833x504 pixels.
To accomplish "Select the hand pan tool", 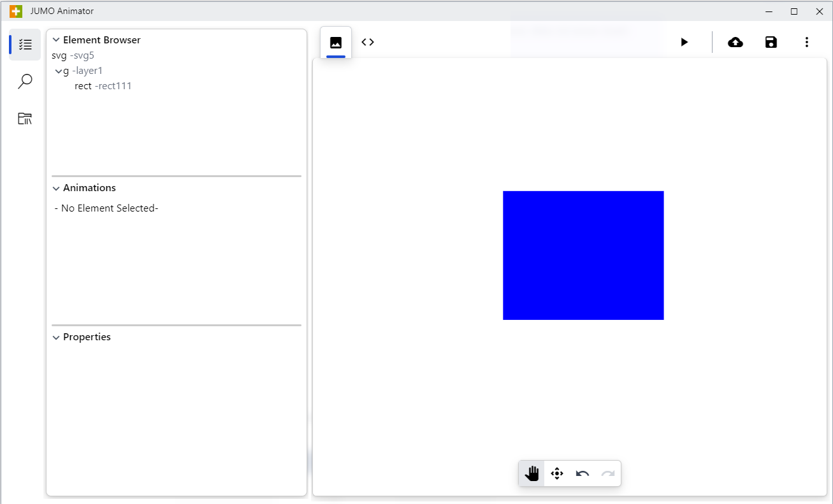I will pyautogui.click(x=532, y=473).
